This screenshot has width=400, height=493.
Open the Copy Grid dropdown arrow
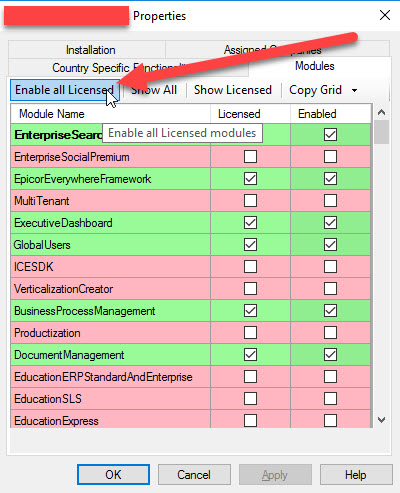click(354, 90)
